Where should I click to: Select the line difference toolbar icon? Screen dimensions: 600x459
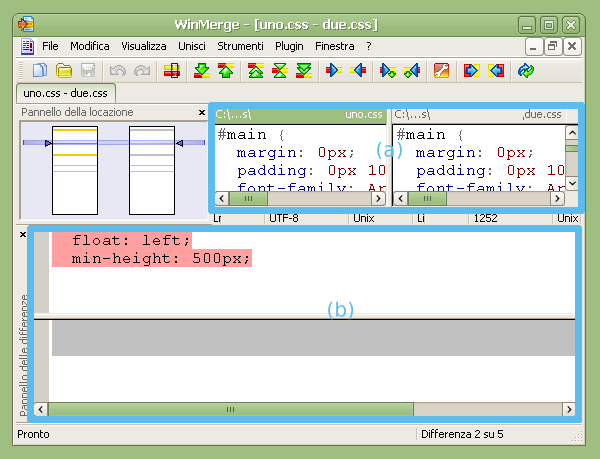[x=172, y=70]
